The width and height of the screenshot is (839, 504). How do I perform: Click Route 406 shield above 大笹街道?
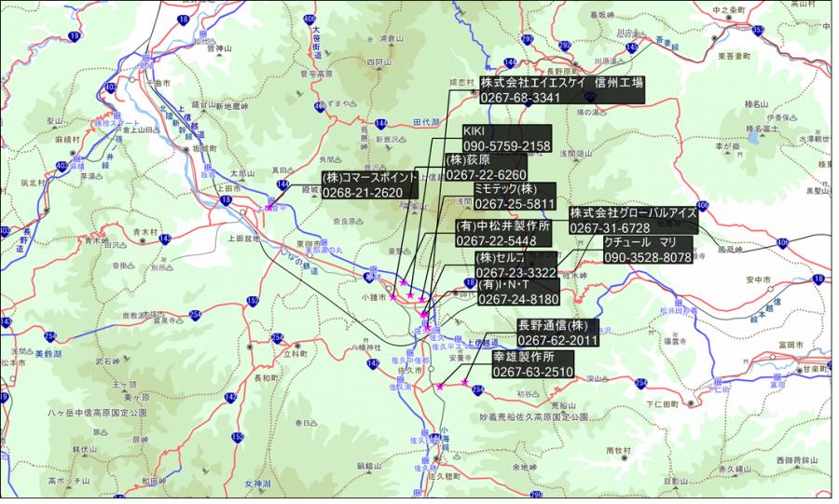pos(309,20)
